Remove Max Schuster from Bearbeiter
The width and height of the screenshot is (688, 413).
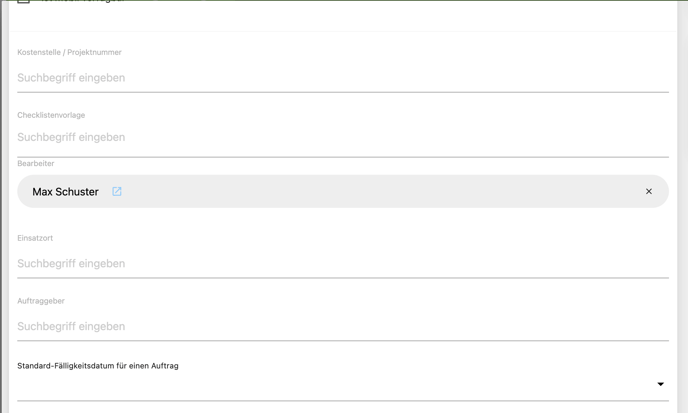(648, 191)
